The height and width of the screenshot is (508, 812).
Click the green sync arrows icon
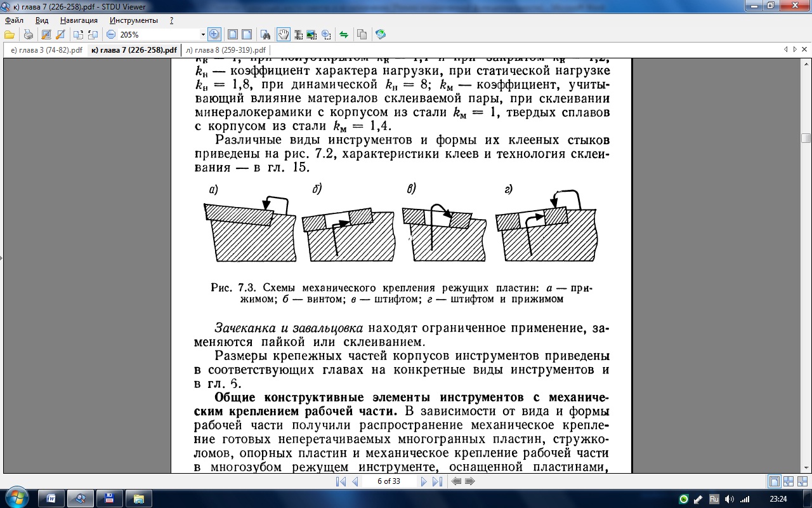pos(344,34)
